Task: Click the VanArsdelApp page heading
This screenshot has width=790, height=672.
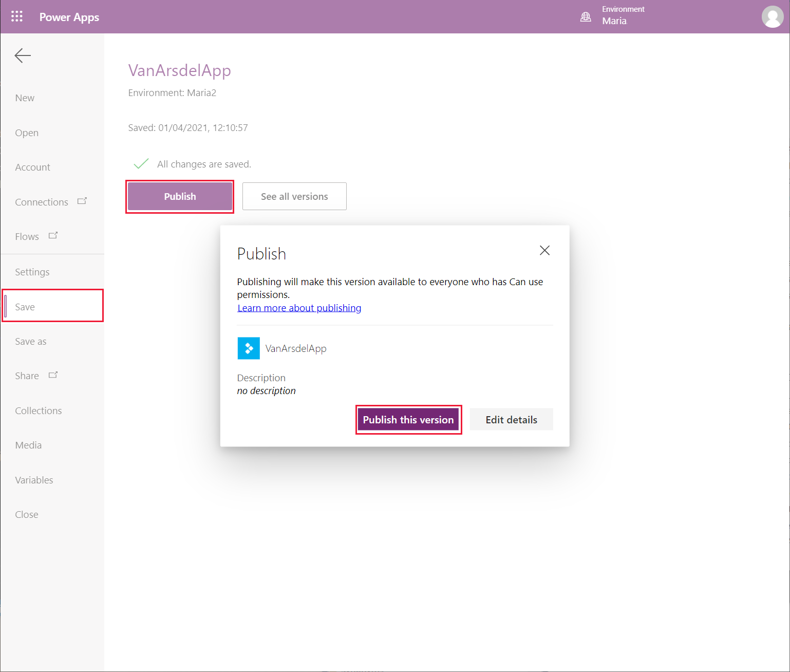Action: [x=180, y=70]
